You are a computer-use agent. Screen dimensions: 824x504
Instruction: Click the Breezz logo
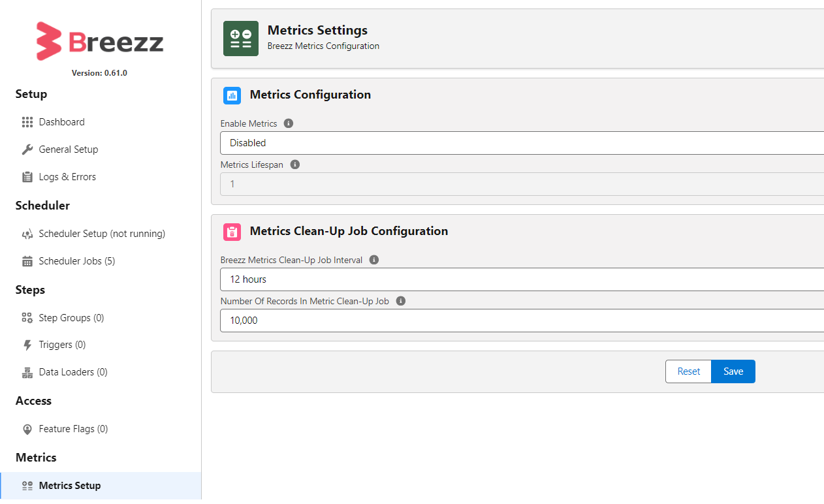[99, 40]
